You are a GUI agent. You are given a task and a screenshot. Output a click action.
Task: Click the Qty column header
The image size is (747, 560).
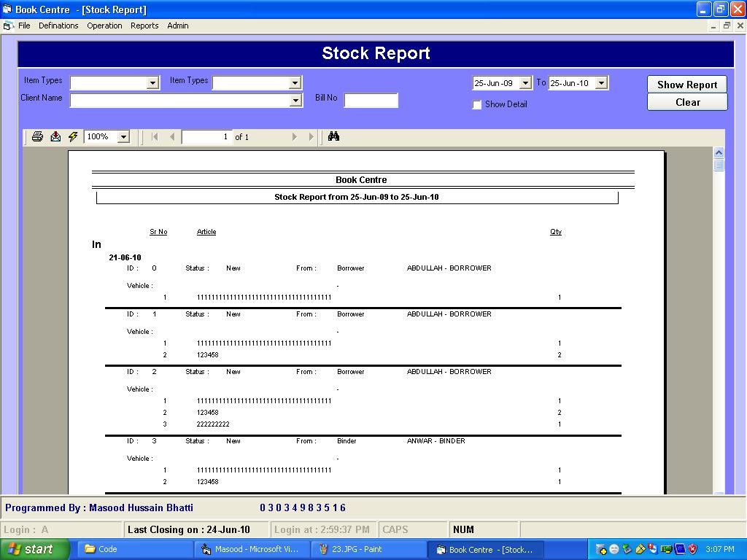[555, 232]
